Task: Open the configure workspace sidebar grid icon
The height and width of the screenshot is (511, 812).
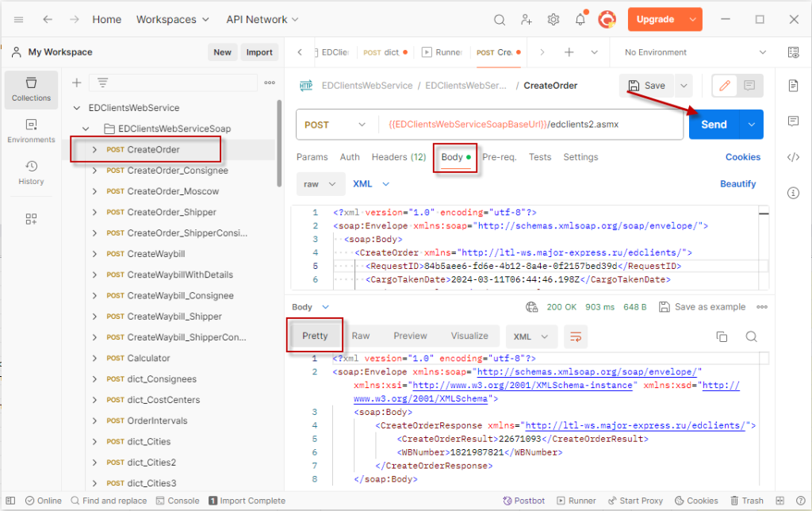Action: click(x=31, y=219)
